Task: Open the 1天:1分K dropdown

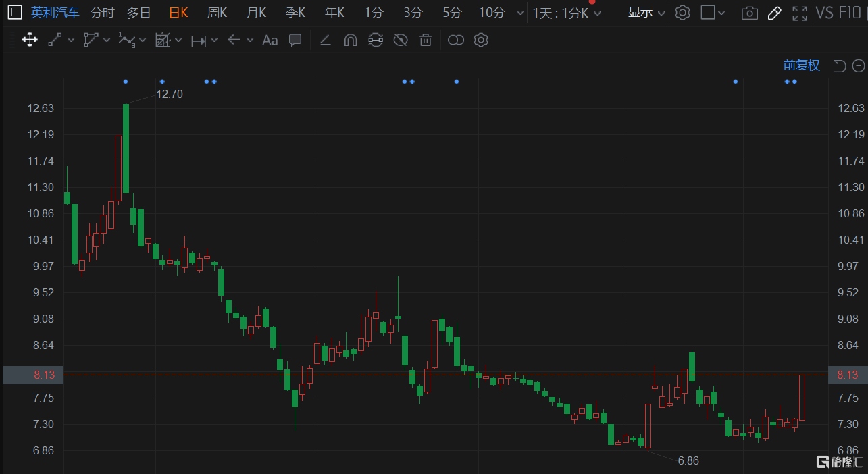Action: [567, 13]
